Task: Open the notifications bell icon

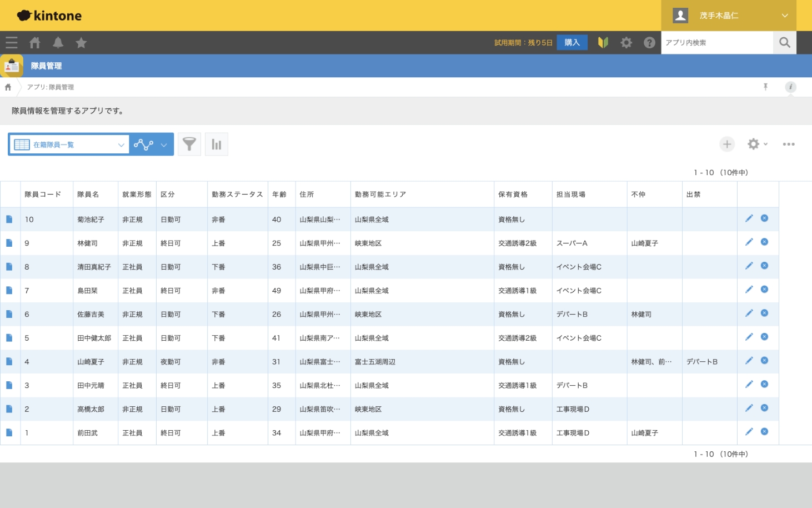Action: coord(58,43)
